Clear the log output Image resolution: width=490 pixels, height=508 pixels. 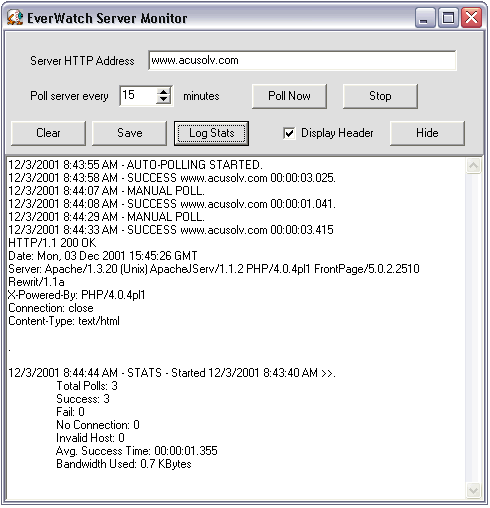(x=48, y=133)
